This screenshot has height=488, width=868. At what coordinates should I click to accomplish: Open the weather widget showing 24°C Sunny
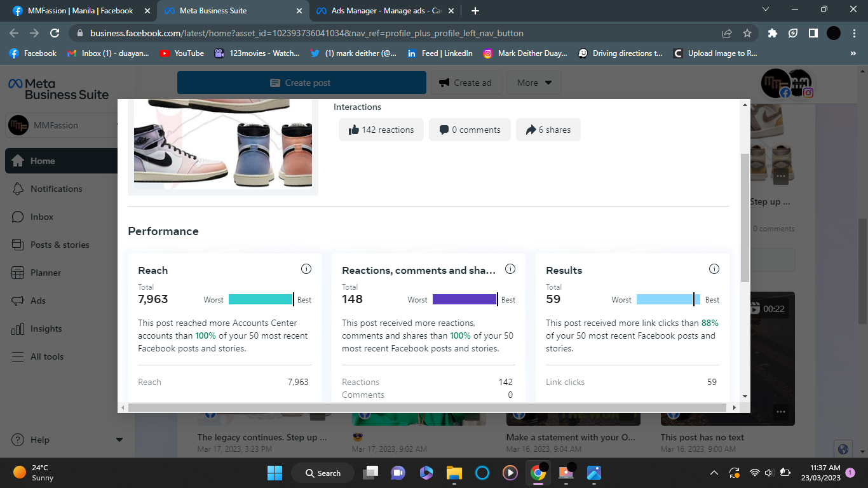click(34, 473)
